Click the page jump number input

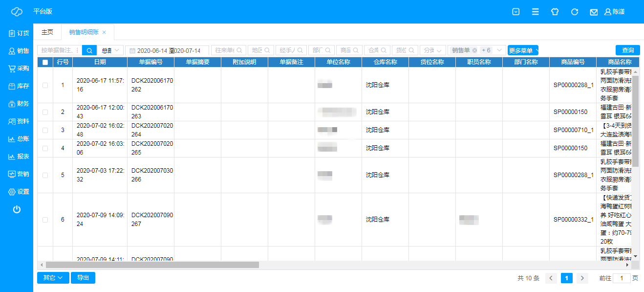click(622, 278)
